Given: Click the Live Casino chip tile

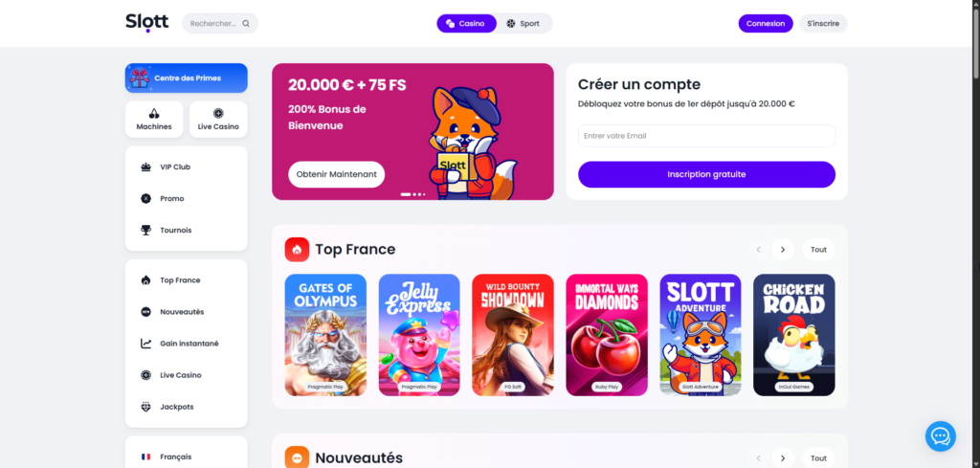Looking at the screenshot, I should point(218,120).
